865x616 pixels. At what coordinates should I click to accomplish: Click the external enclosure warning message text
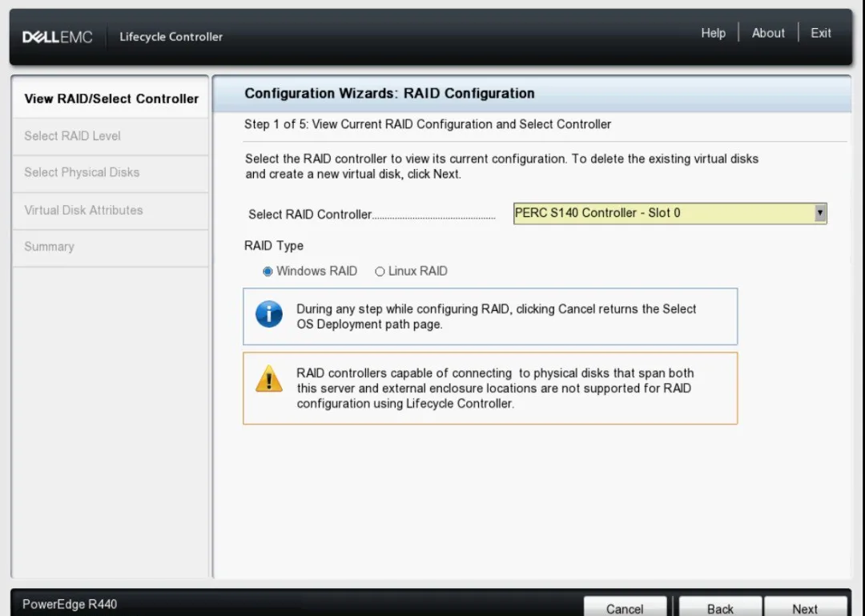(495, 388)
